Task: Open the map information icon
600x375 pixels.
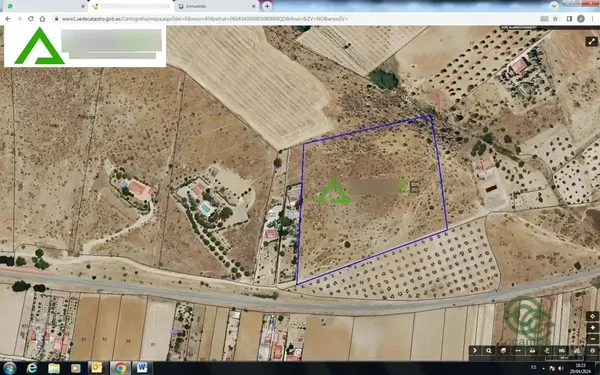Action: pos(592,351)
